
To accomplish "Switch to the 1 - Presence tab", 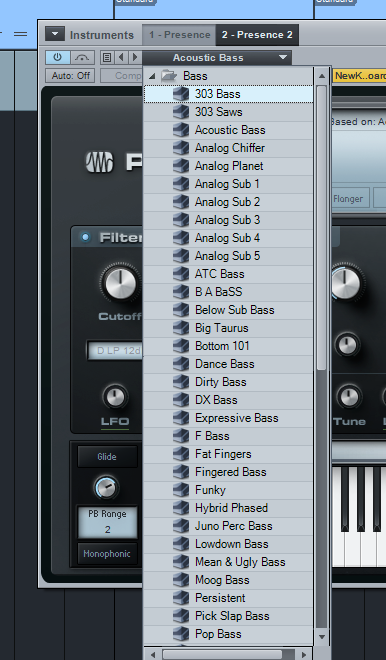I will [x=179, y=35].
